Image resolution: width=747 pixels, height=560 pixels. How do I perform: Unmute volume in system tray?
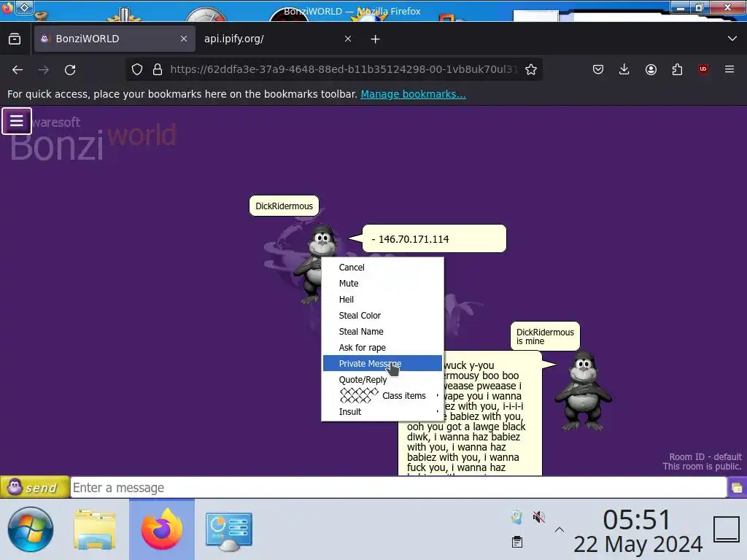pos(539,517)
